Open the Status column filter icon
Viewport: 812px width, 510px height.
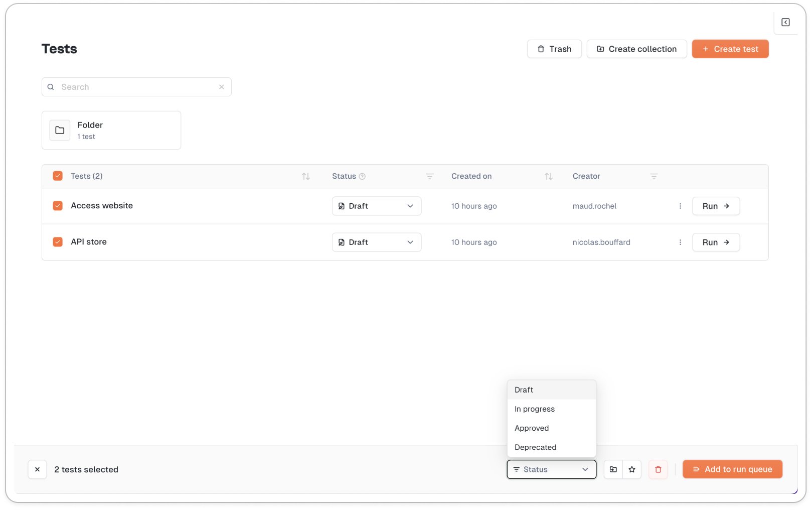click(x=429, y=176)
